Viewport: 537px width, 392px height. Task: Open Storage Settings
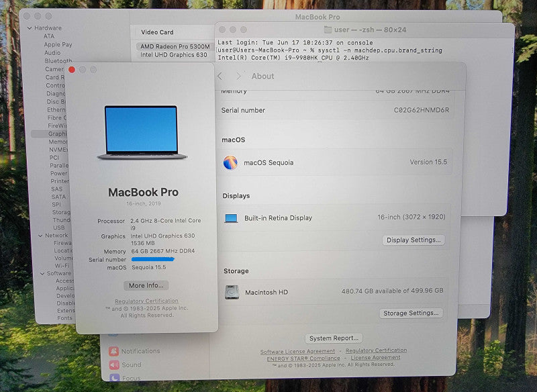(411, 313)
